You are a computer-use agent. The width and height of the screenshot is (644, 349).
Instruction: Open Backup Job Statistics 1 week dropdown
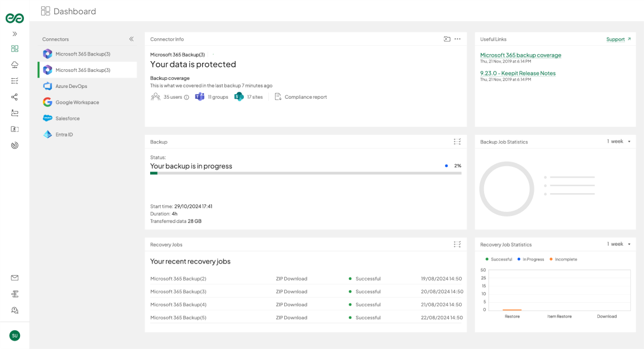click(x=618, y=142)
